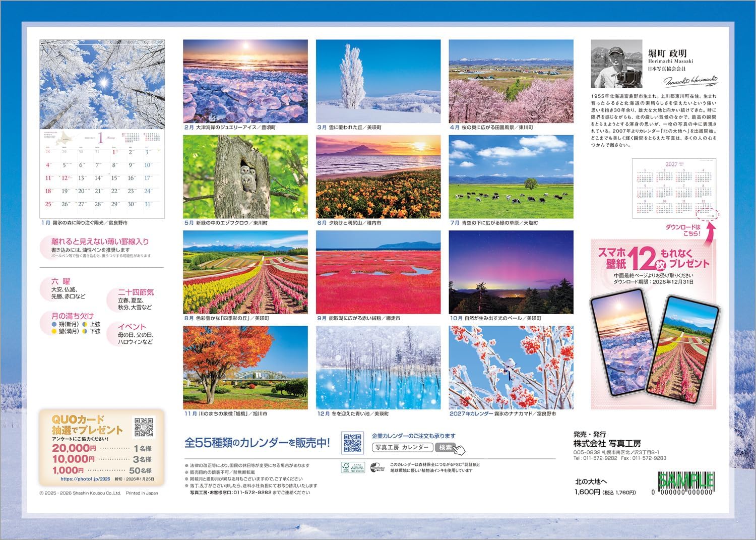Image resolution: width=756 pixels, height=540 pixels.
Task: Select the October aurora night photo
Action: pos(511,272)
